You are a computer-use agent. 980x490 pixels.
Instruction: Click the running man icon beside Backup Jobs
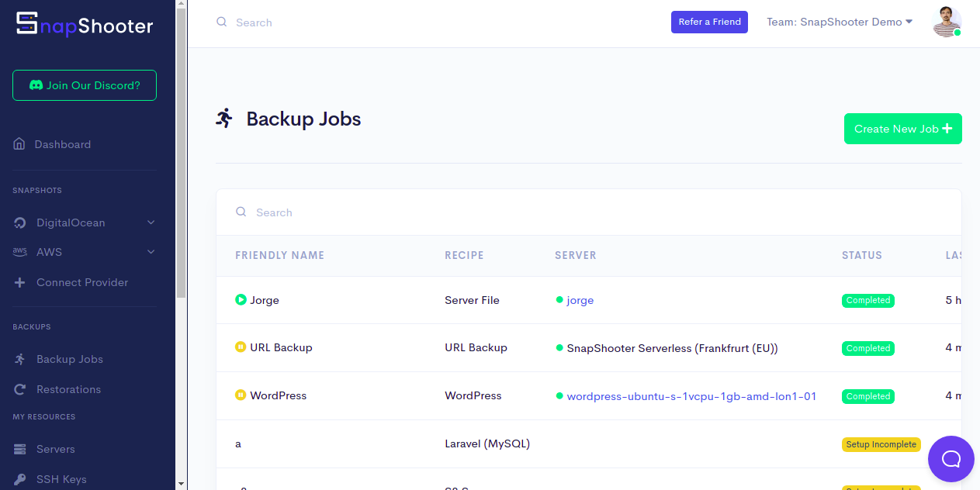point(20,359)
